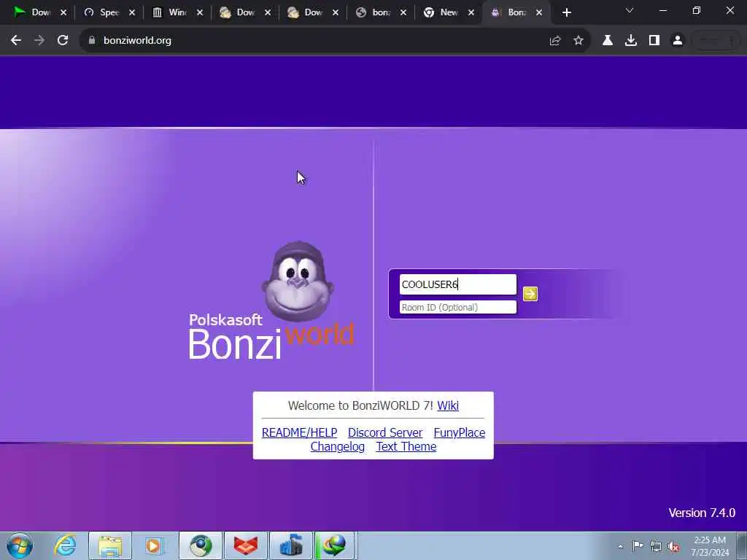747x560 pixels.
Task: Open Internet Download Manager on taskbar
Action: (x=335, y=545)
